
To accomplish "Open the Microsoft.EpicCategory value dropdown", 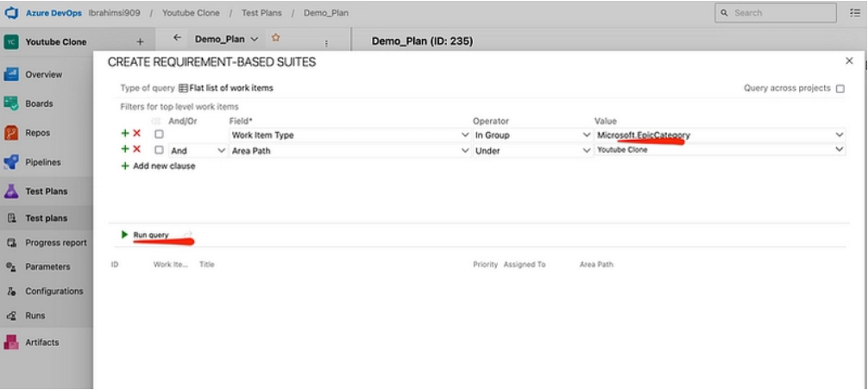I will (x=839, y=135).
